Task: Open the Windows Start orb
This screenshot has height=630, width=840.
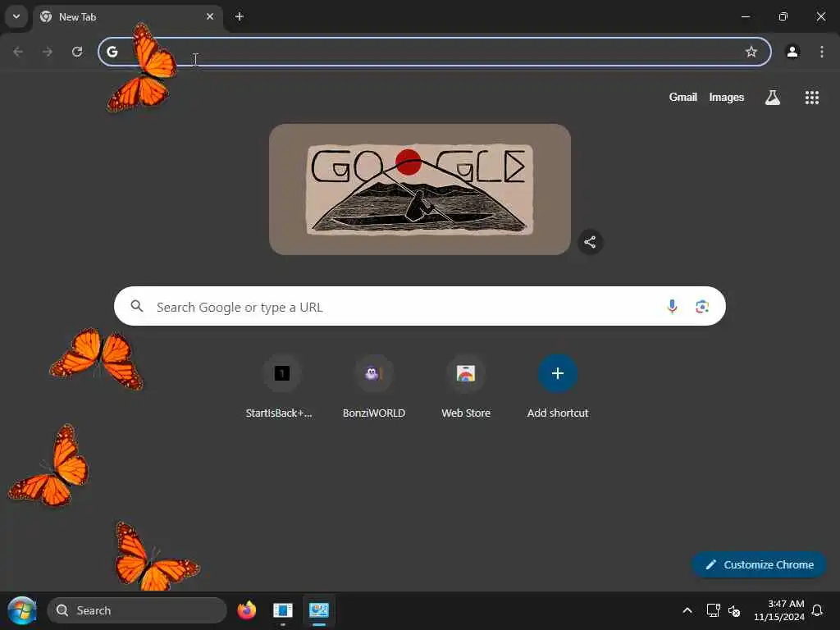Action: (x=22, y=610)
